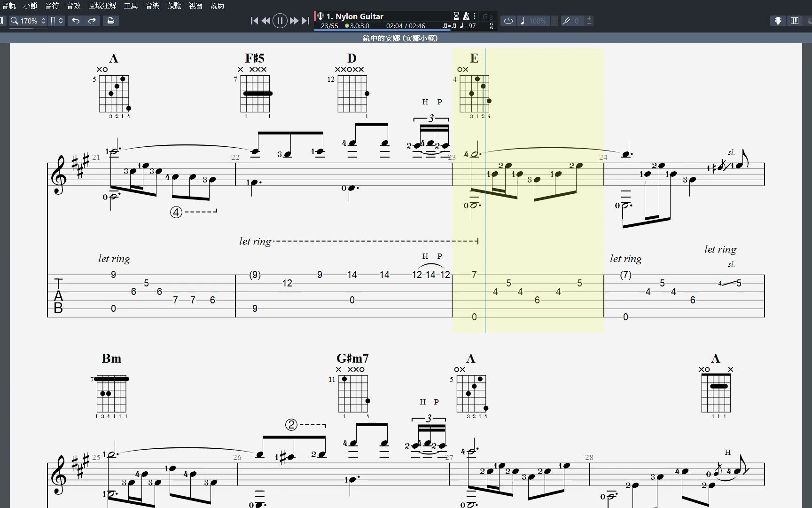Rewind to the previous bar
The height and width of the screenshot is (508, 812).
point(266,21)
